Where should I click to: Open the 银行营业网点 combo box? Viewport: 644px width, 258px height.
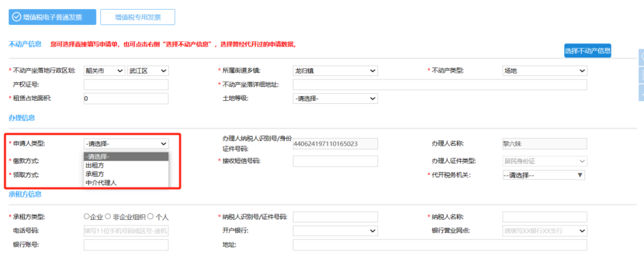544,231
